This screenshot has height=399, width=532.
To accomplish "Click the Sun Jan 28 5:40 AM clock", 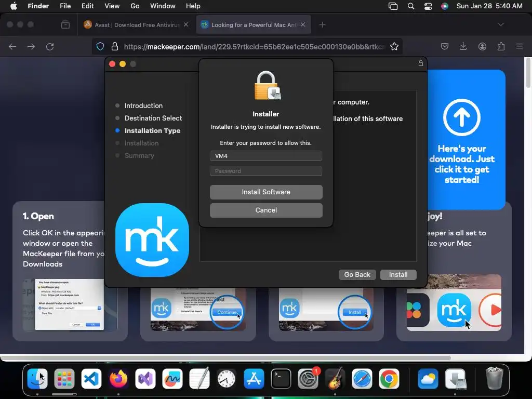I will (489, 6).
